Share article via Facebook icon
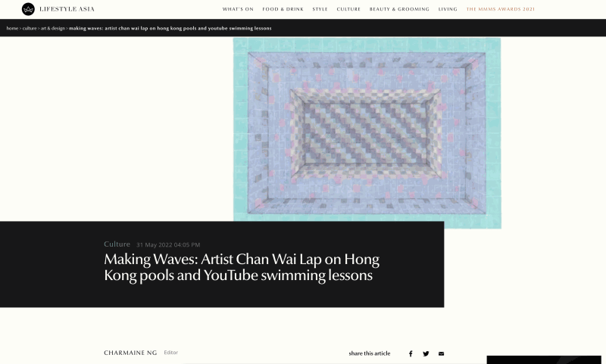Screen dimensions: 606x364 coord(411,353)
